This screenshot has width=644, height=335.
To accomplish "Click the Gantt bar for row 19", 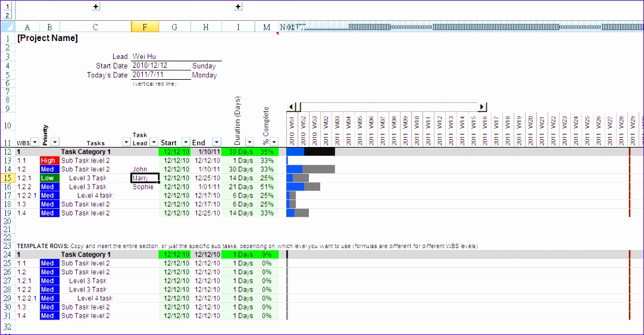I will click(x=298, y=213).
